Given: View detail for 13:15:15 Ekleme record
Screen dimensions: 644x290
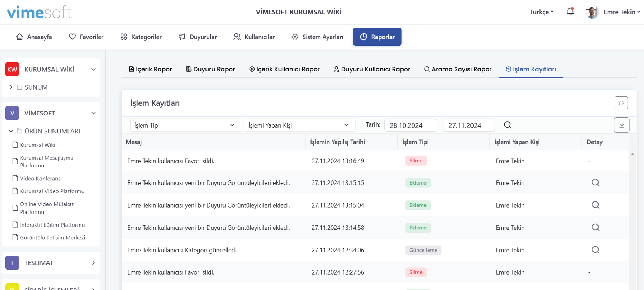Looking at the screenshot, I should pyautogui.click(x=595, y=183).
